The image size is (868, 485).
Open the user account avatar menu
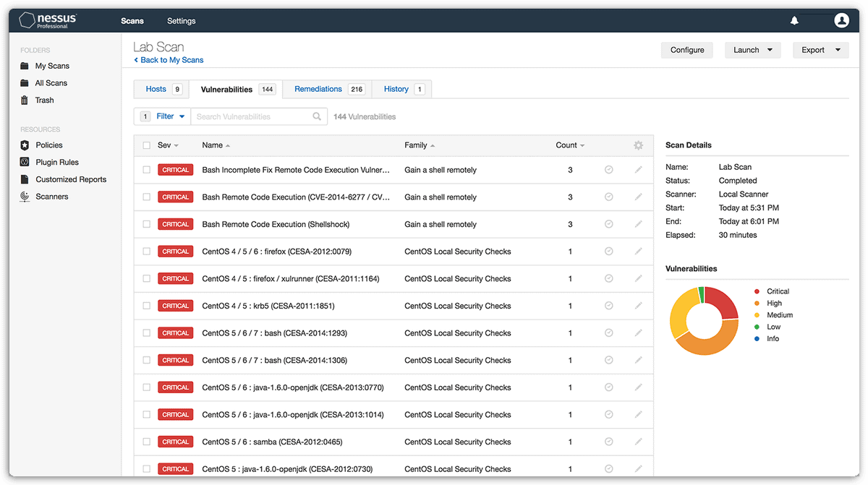coord(841,21)
